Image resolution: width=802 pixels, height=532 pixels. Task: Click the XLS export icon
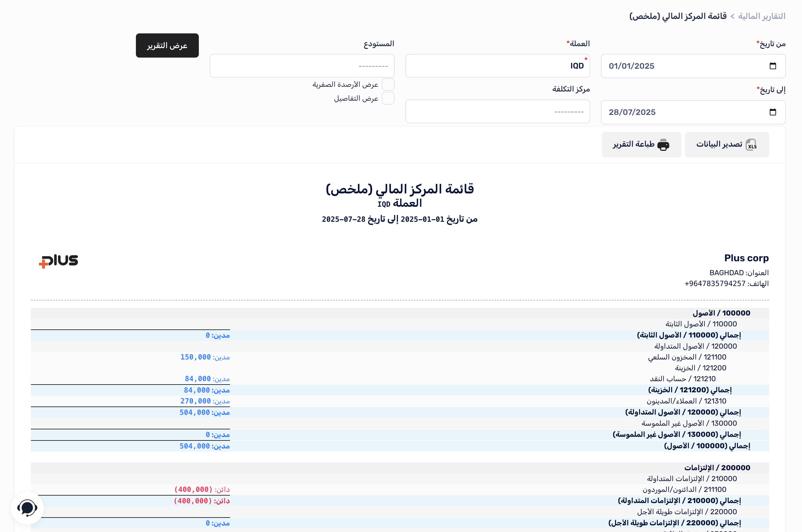(x=751, y=145)
